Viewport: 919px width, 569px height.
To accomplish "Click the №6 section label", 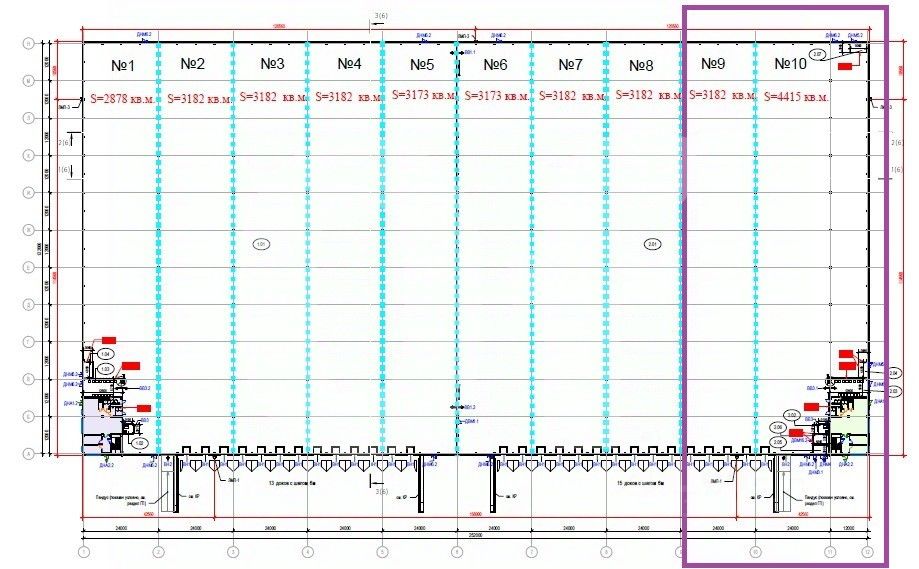I will [x=495, y=64].
